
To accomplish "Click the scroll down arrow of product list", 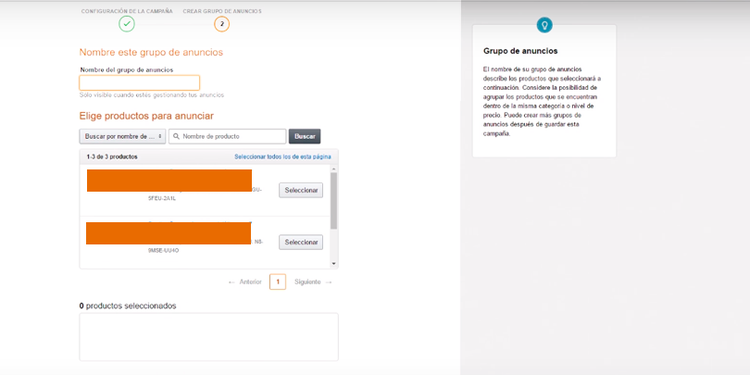I will [x=333, y=264].
